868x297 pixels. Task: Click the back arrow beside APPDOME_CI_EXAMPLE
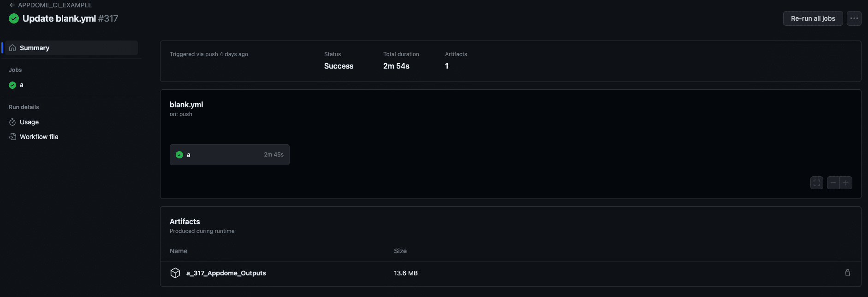(12, 5)
